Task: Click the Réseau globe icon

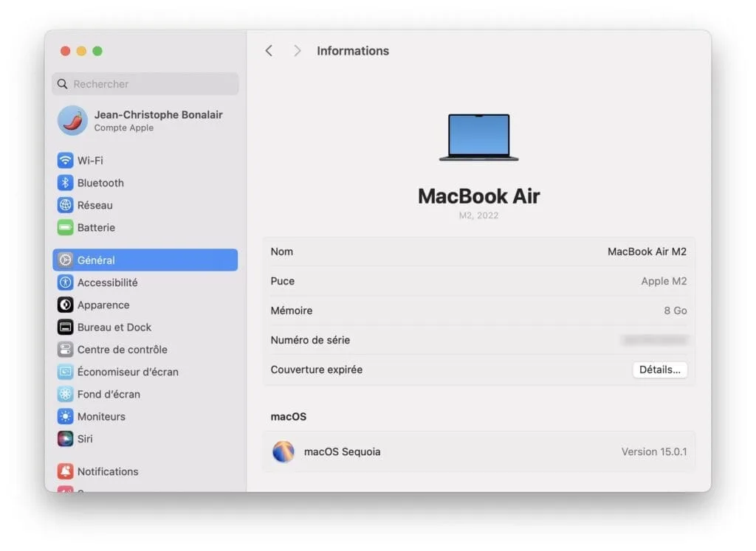Action: coord(65,205)
